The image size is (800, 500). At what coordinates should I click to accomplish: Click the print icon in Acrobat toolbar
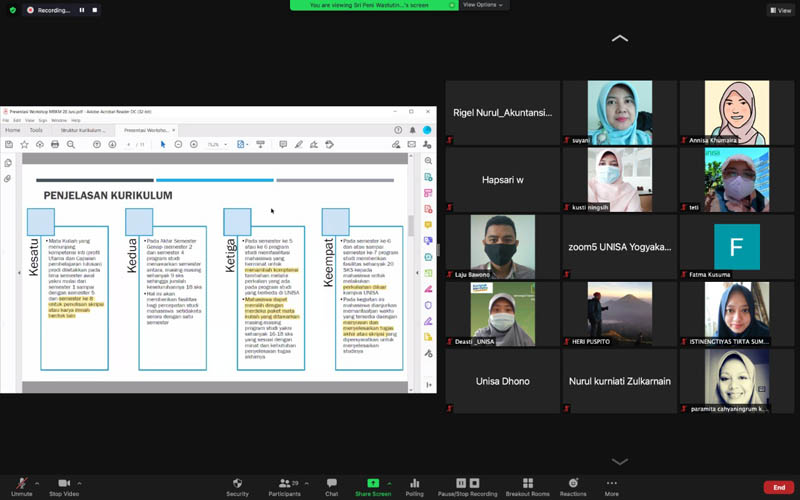point(55,144)
